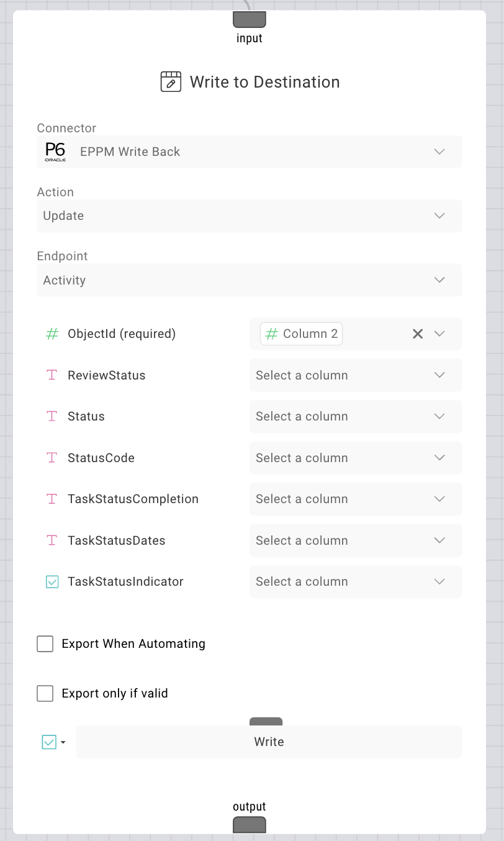
Task: Toggle the checkbox left of Write
Action: click(x=49, y=742)
